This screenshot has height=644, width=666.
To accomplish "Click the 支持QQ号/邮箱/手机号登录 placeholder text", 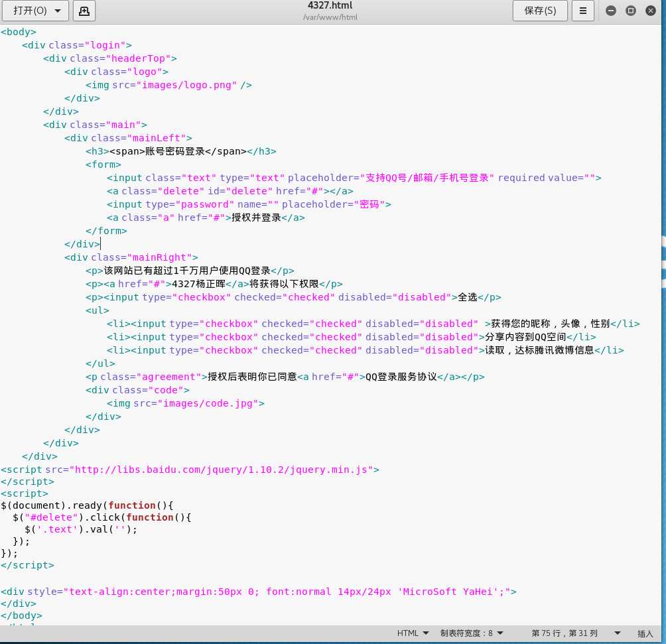I will 427,178.
